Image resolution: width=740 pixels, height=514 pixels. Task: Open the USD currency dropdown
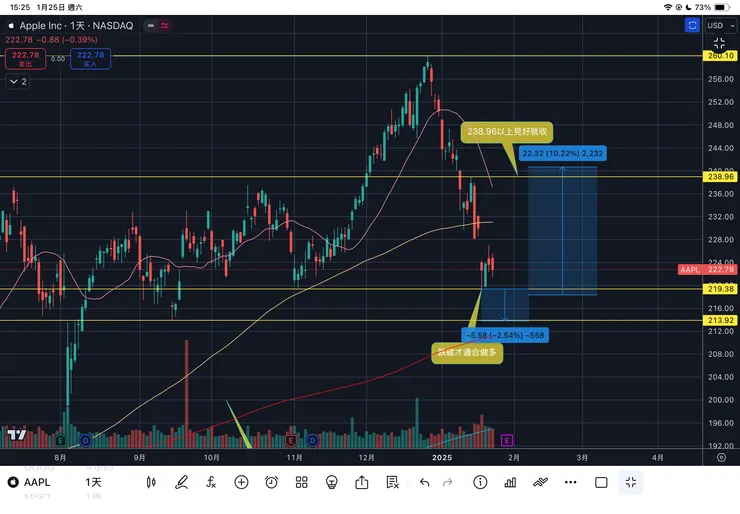tap(721, 25)
